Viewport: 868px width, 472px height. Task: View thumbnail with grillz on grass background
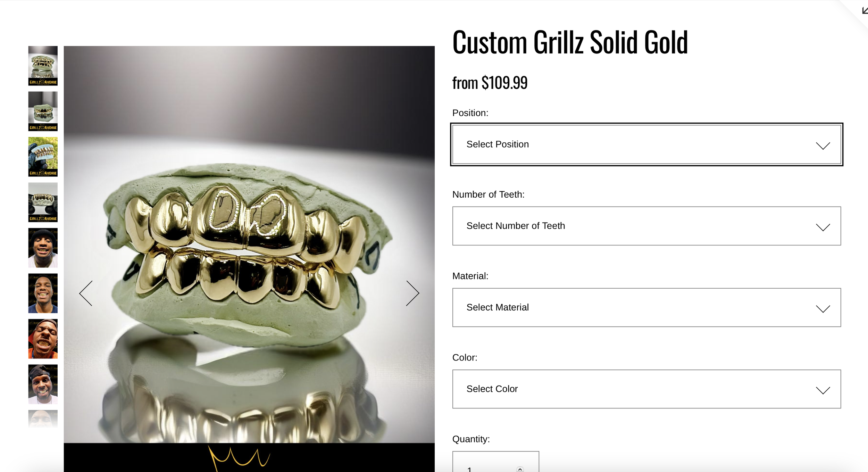click(43, 157)
